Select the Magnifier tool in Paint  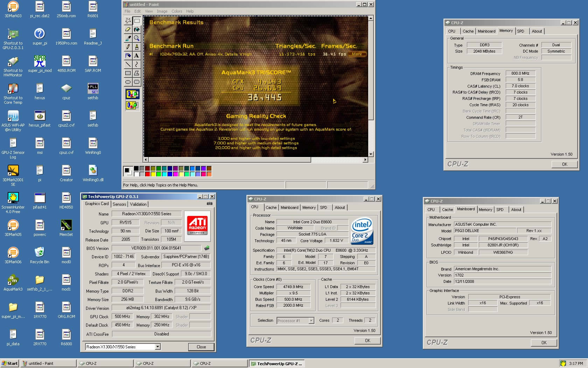137,38
